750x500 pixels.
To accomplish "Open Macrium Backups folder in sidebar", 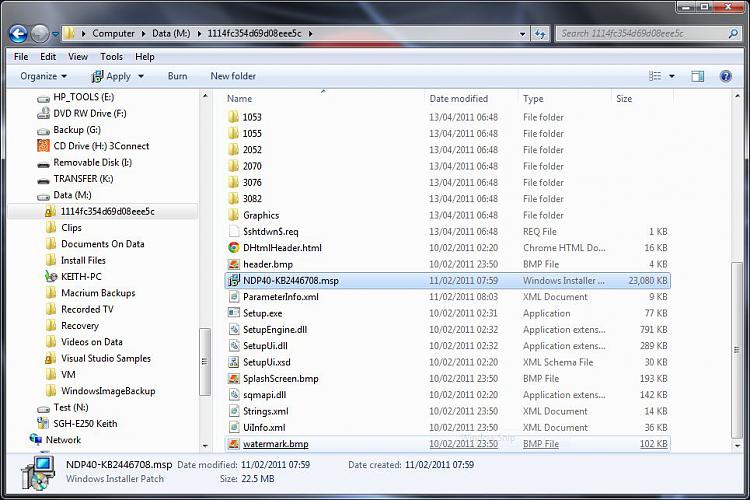I will point(98,293).
